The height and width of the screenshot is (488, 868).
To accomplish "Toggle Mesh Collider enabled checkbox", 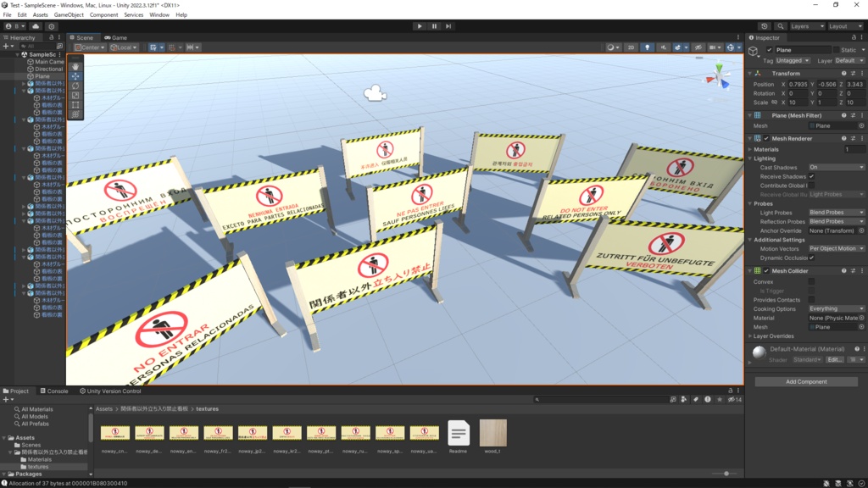I will click(x=766, y=271).
